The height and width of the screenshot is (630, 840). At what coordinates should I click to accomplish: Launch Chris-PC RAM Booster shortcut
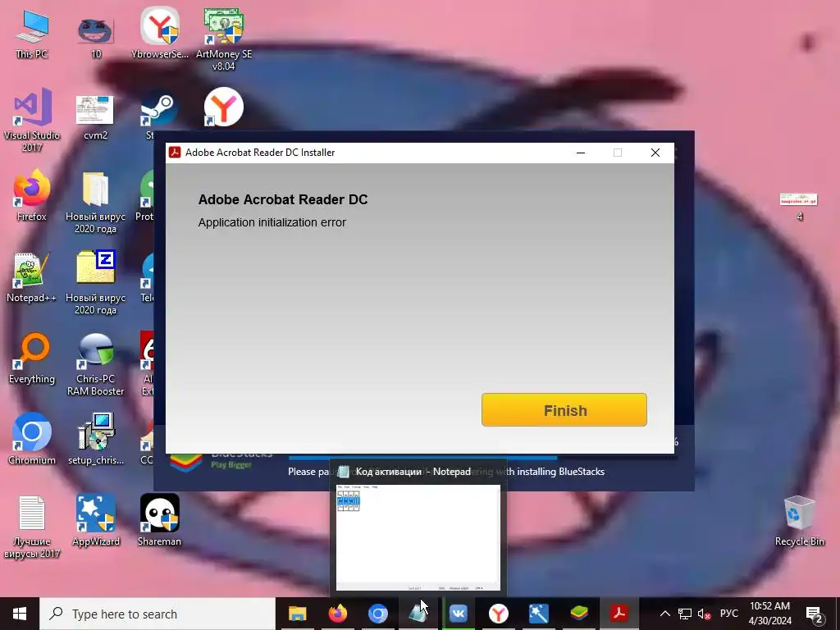[x=95, y=363]
